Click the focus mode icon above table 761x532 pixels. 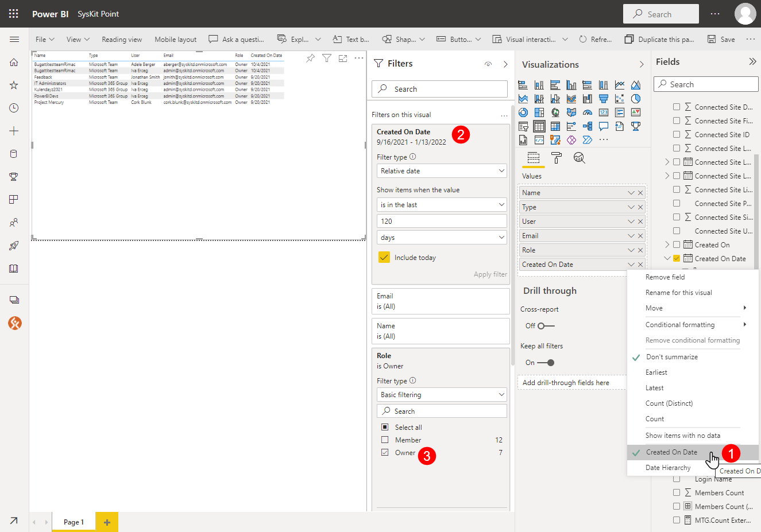[343, 58]
